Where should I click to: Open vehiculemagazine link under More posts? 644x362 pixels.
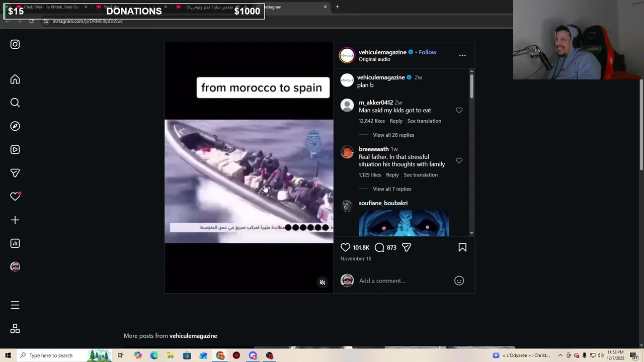pyautogui.click(x=193, y=336)
